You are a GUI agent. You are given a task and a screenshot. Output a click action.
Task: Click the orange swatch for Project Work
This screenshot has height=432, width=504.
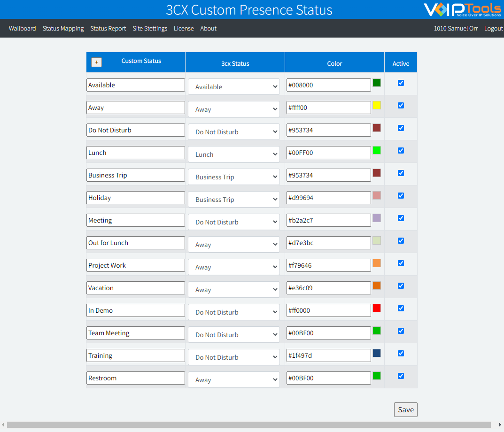[376, 263]
